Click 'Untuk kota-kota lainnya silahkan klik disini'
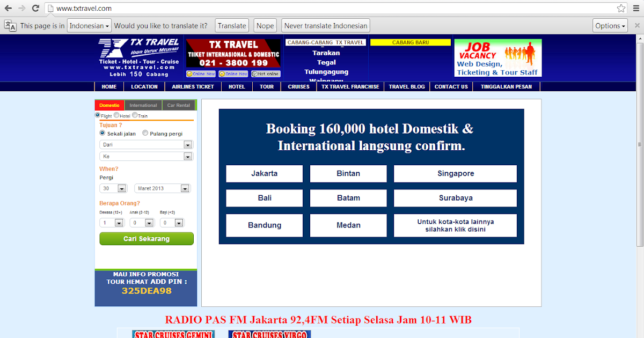Image resolution: width=644 pixels, height=338 pixels. pyautogui.click(x=456, y=225)
